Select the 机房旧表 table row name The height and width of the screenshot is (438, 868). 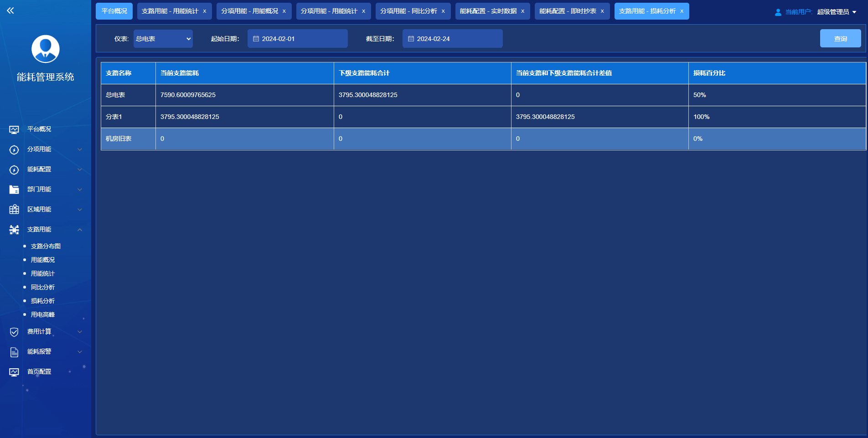point(119,139)
